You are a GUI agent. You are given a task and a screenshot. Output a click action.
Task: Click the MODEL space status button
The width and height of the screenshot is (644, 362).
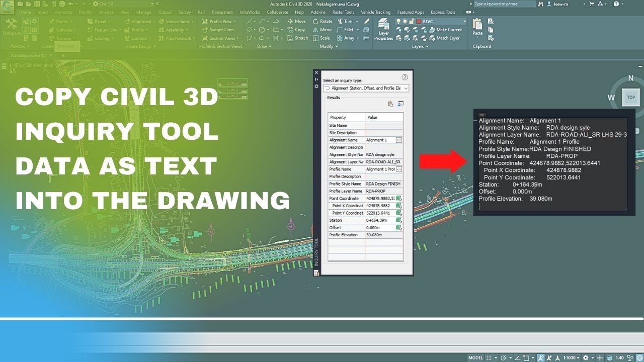(475, 358)
